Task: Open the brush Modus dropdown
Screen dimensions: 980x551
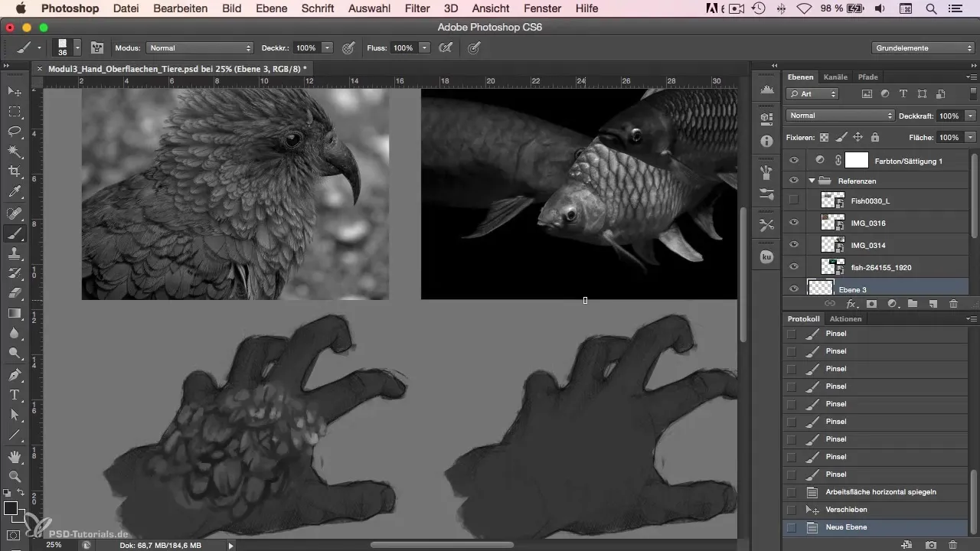Action: [x=199, y=47]
